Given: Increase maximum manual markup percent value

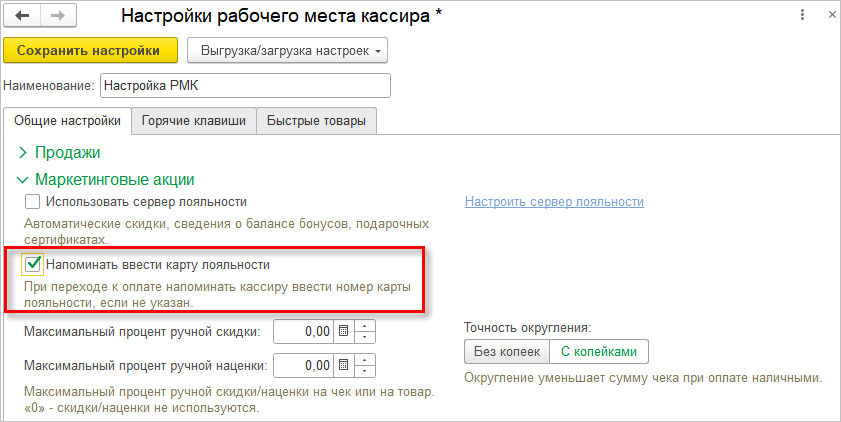Looking at the screenshot, I should pyautogui.click(x=365, y=360).
